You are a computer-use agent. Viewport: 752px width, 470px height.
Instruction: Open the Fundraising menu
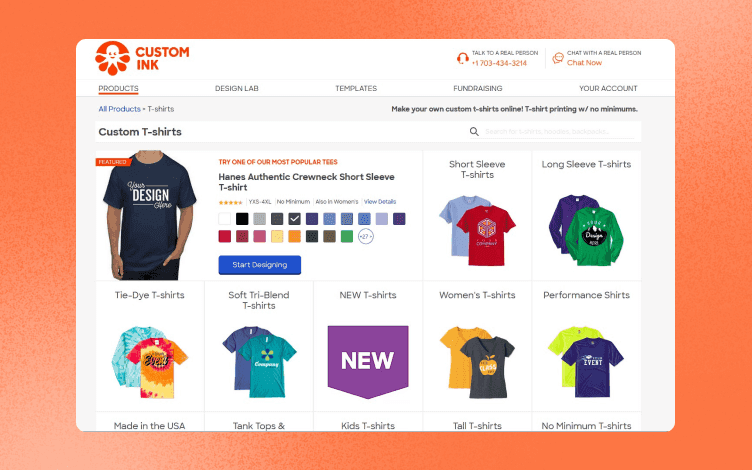pyautogui.click(x=478, y=88)
